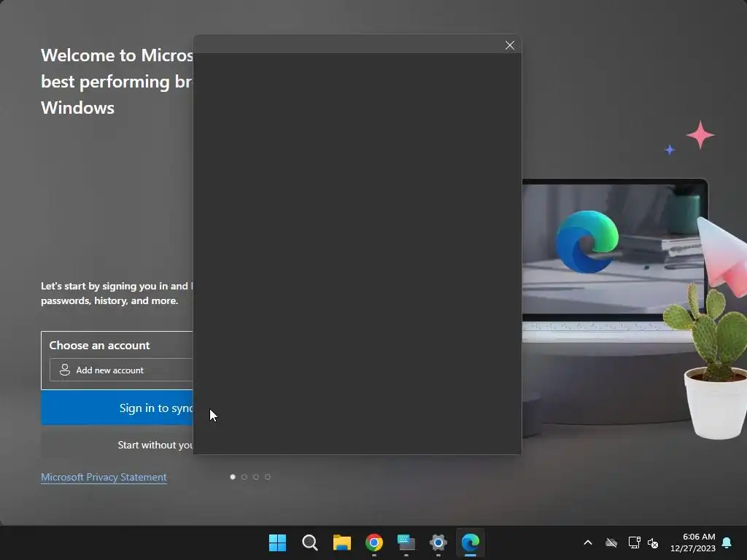Click the OneDrive cloud tray icon
Image resolution: width=747 pixels, height=560 pixels.
click(611, 542)
